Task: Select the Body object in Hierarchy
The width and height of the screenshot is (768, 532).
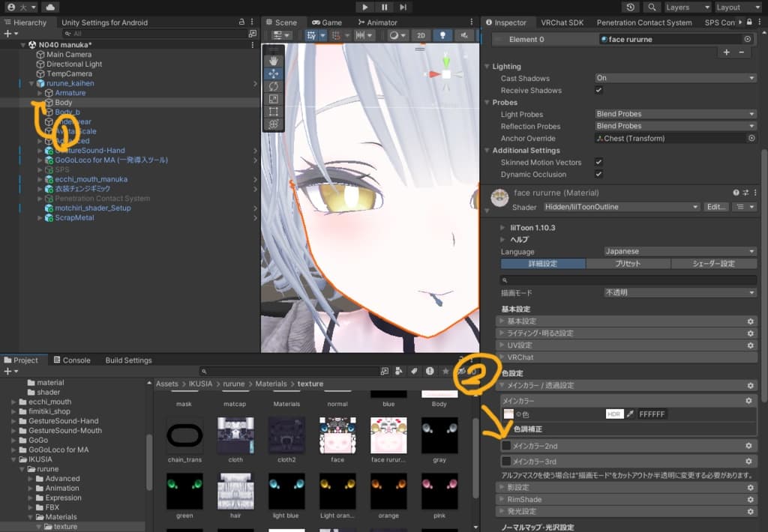Action: tap(63, 103)
